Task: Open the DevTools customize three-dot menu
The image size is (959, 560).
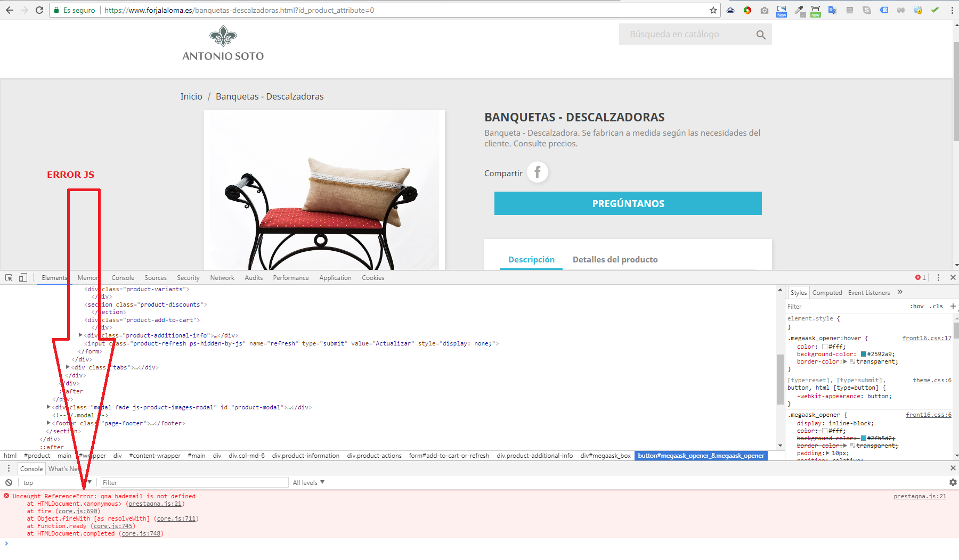Action: [x=939, y=277]
